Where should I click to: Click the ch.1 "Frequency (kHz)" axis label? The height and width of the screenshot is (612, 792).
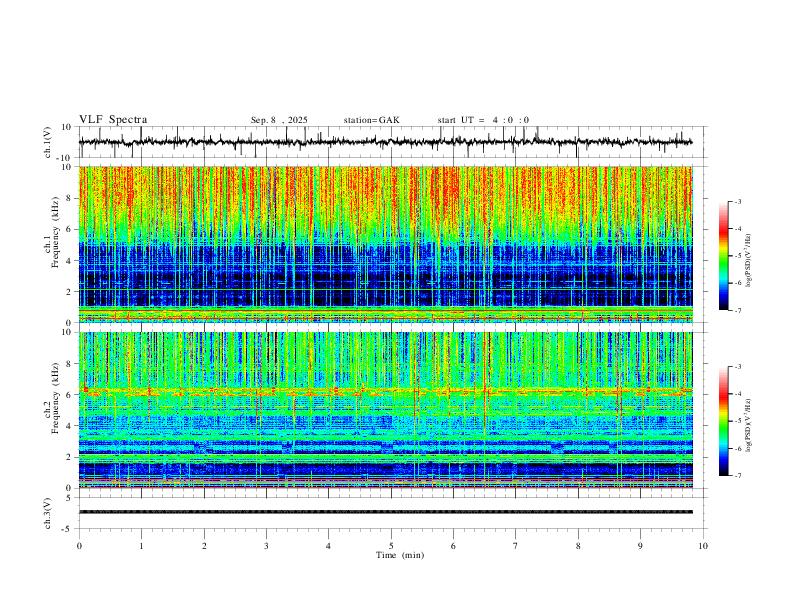pos(55,233)
